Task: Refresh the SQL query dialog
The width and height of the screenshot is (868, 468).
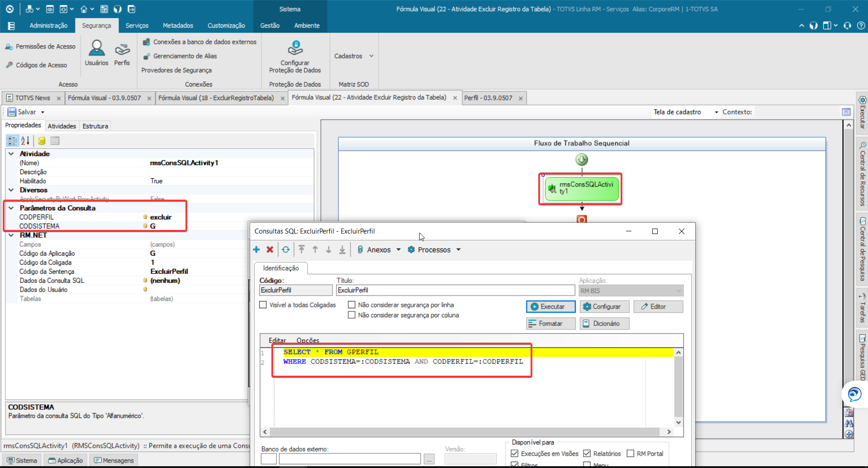Action: tap(286, 250)
